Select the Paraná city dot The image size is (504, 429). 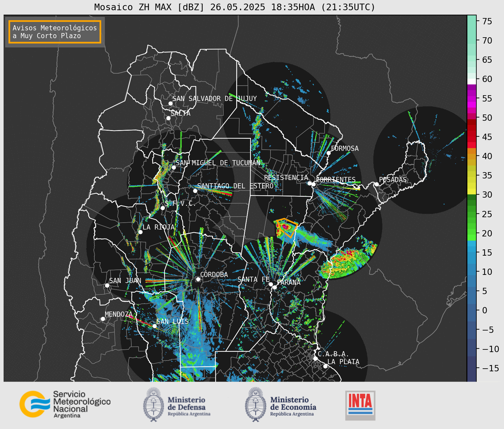coord(275,287)
